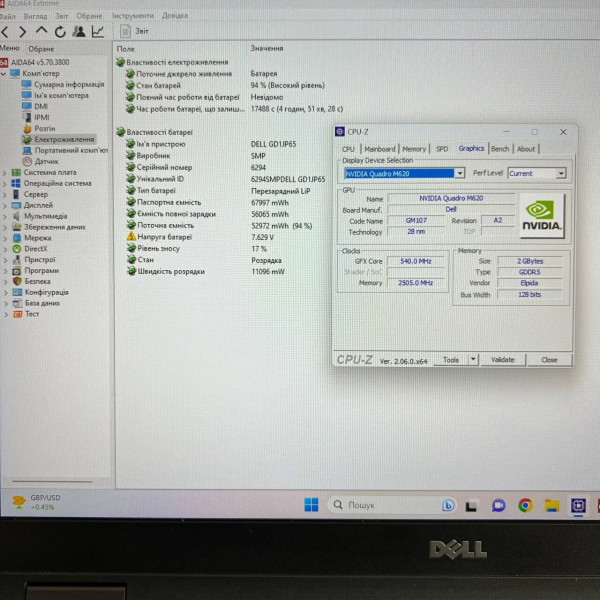Switch to the Меню sidebar tab
Viewport: 600px width, 600px height.
(10, 48)
